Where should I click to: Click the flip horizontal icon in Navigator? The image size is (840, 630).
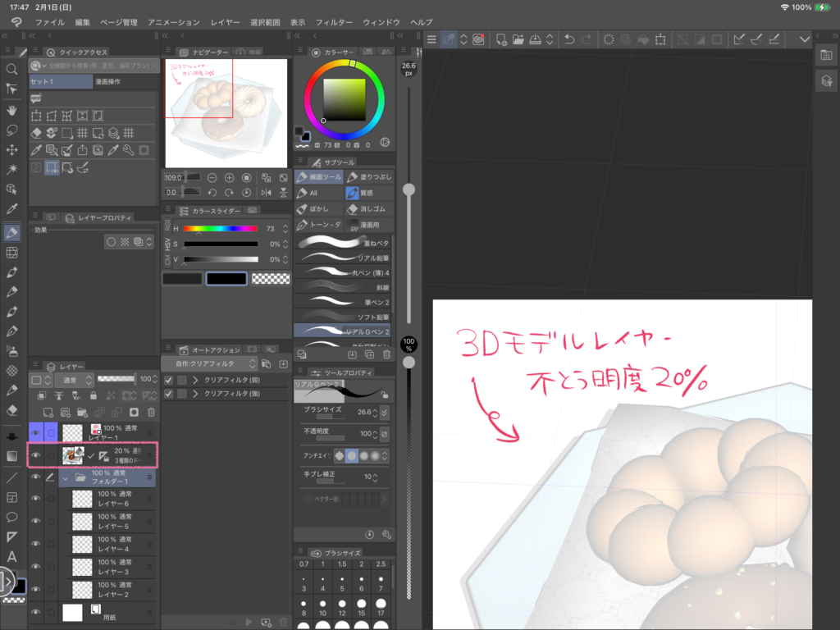click(x=265, y=192)
